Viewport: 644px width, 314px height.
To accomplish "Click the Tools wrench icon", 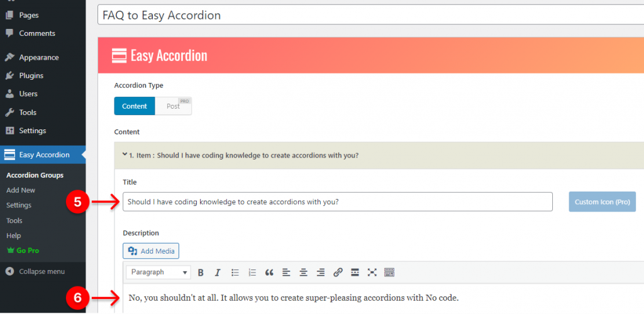I will (x=10, y=112).
